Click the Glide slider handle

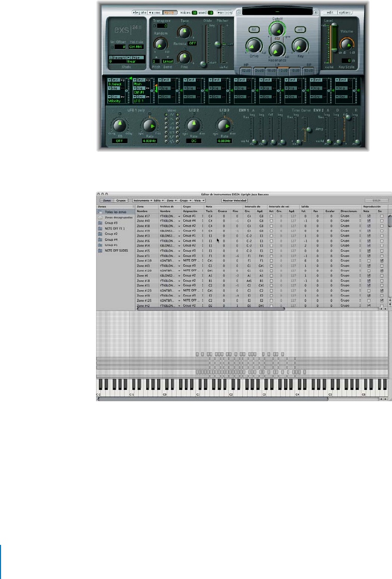coord(203,64)
